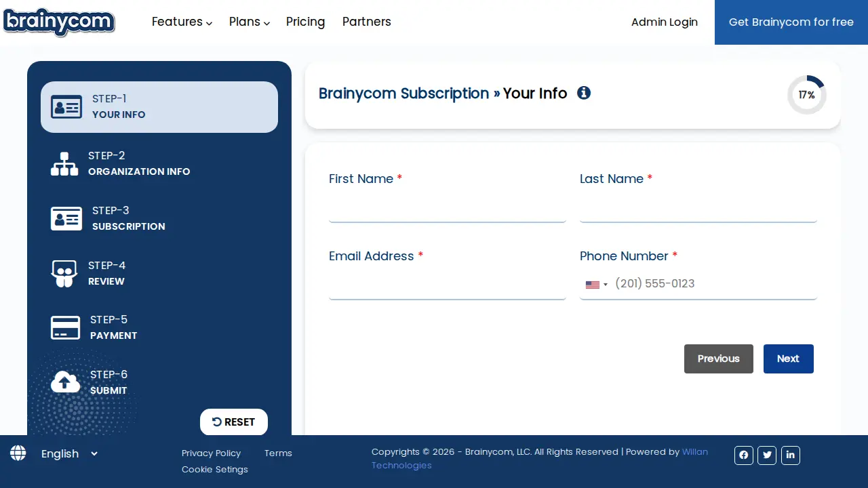868x488 pixels.
Task: Click the info icon beside Your Info heading
Action: click(x=584, y=93)
